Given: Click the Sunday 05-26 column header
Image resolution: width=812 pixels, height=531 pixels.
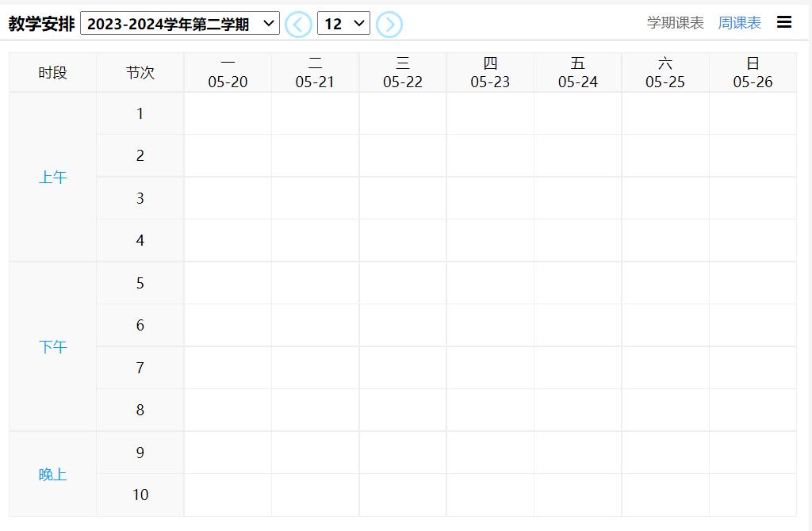Looking at the screenshot, I should tap(753, 73).
